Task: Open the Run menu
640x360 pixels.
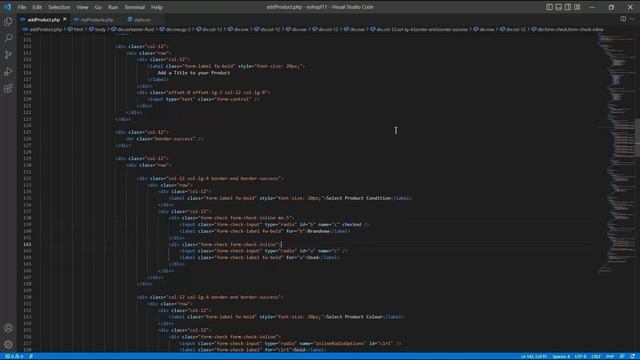Action: [113, 7]
